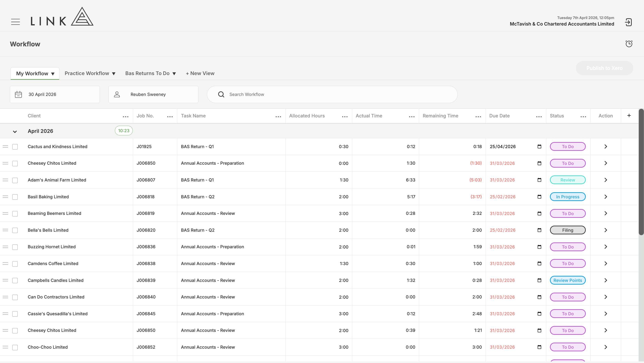Click the Review status pill for Adam's Animal Farm
Screen dimensions: 644x363
567,180
